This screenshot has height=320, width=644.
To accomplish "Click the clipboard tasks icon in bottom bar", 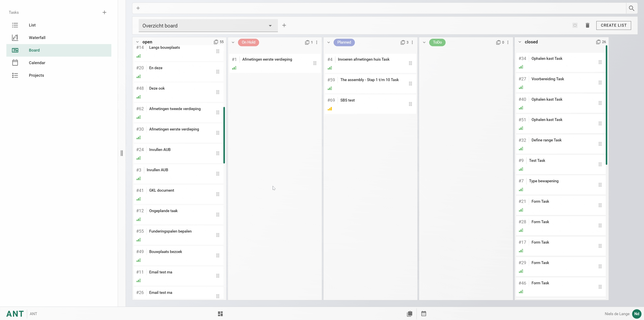I will coord(410,314).
